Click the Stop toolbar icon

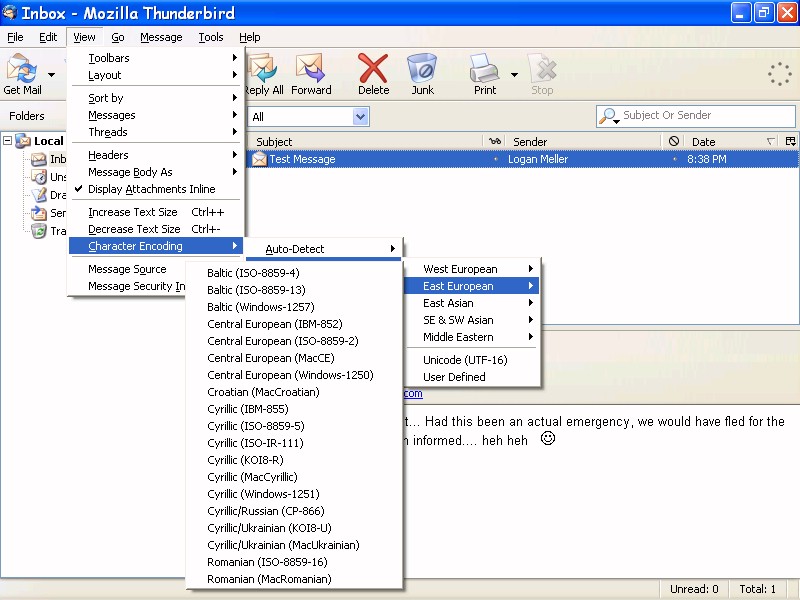[x=542, y=68]
